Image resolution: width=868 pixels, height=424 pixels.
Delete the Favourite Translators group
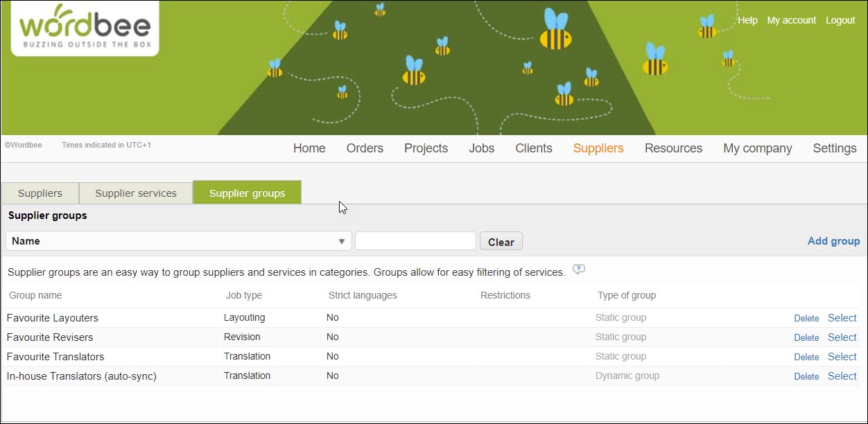point(806,357)
